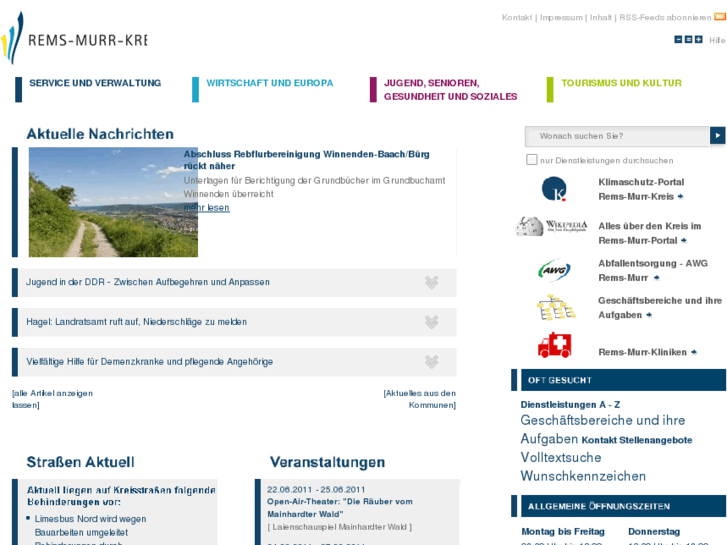The image size is (727, 545).
Task: Open the Hilfe link
Action: point(717,40)
